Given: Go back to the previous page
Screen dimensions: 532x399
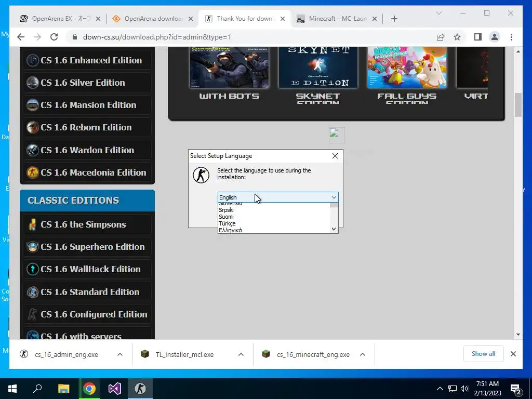Looking at the screenshot, I should 21,37.
